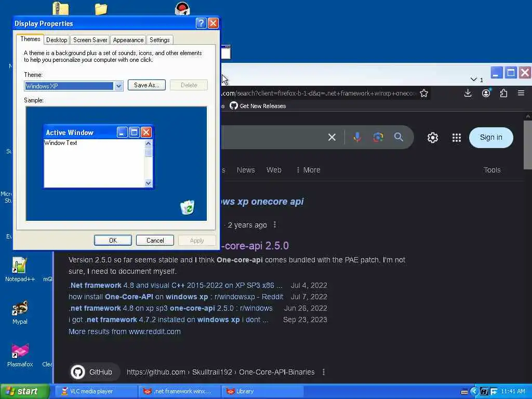The image size is (532, 399).
Task: Open the red disc desktop shortcut
Action: click(x=182, y=8)
